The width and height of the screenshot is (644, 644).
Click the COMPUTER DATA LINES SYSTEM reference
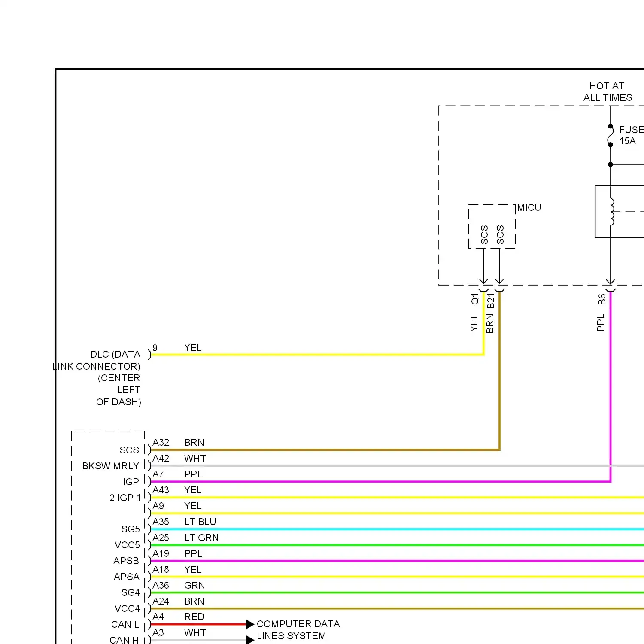coord(298,630)
